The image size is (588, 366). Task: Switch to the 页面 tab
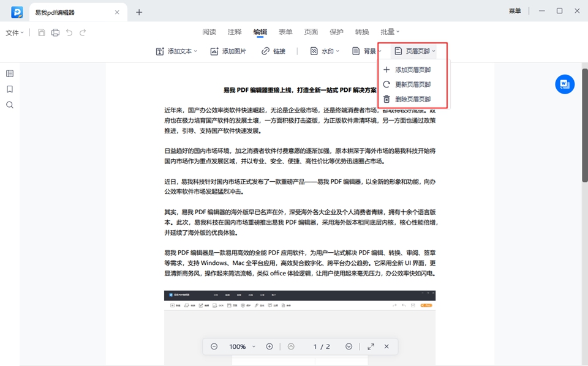[x=311, y=32]
